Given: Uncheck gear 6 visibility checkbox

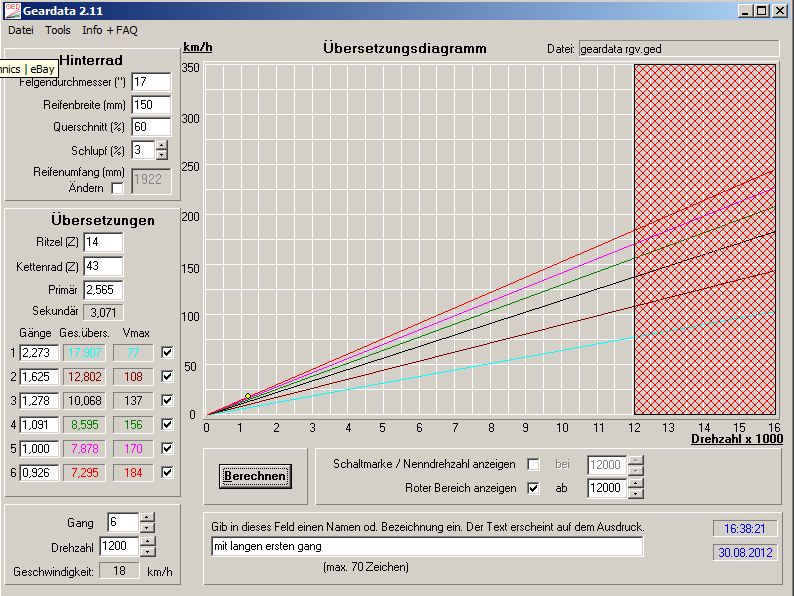Looking at the screenshot, I should (x=167, y=472).
